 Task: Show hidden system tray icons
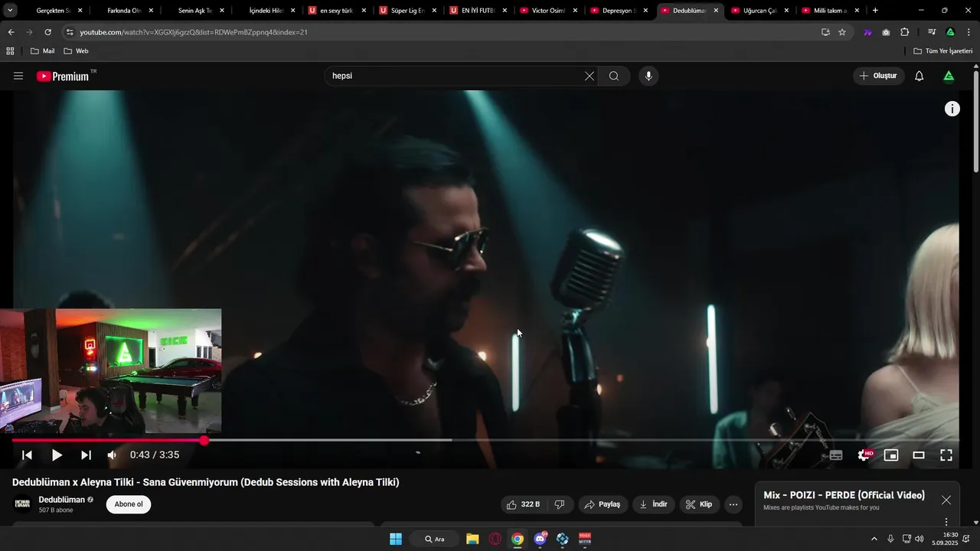click(874, 539)
